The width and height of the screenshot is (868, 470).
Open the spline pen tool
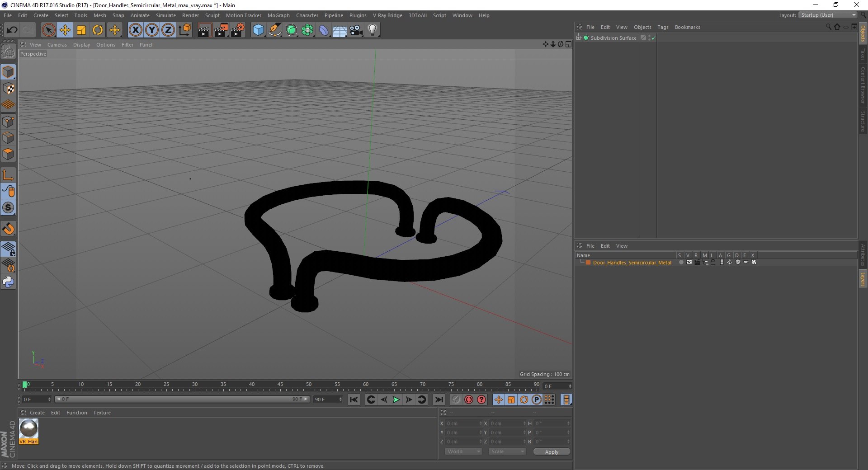[274, 30]
